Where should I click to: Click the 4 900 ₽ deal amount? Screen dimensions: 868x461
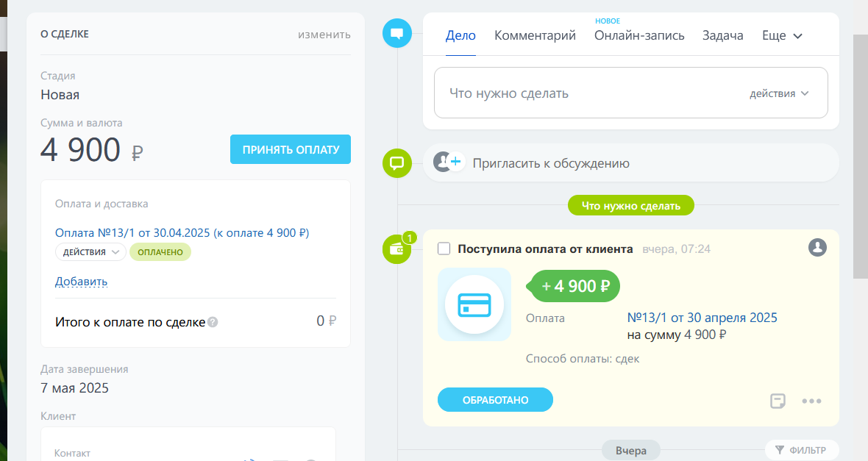coord(92,150)
